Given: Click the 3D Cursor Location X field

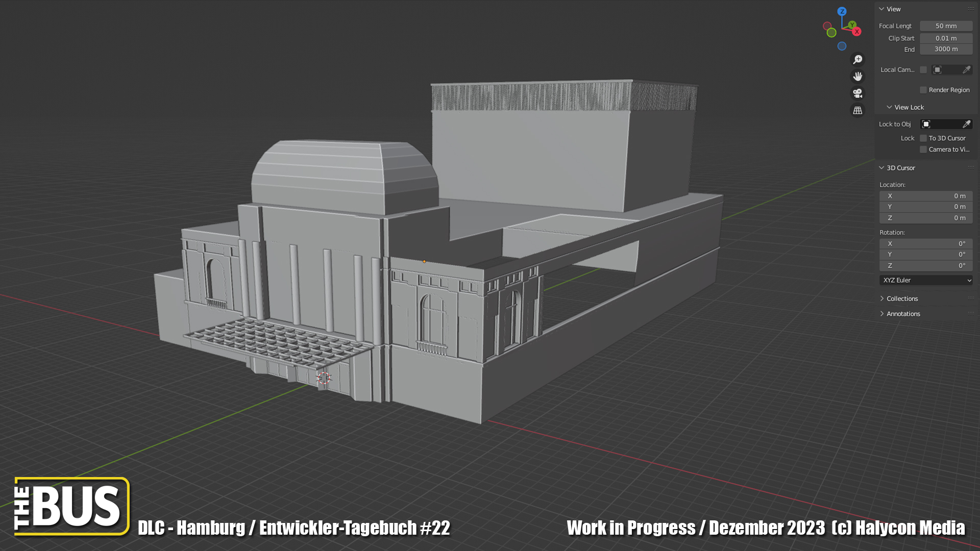Looking at the screenshot, I should tap(925, 196).
